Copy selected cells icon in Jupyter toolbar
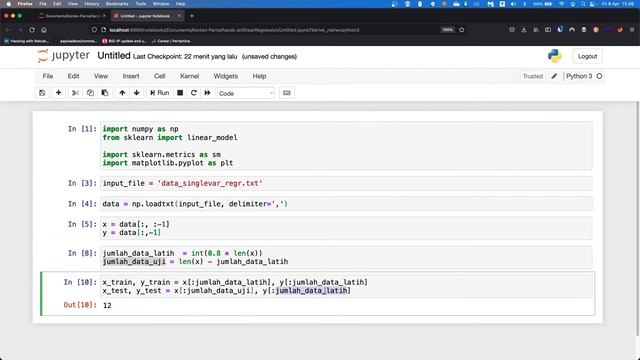Image resolution: width=640 pixels, height=360 pixels. click(x=90, y=93)
